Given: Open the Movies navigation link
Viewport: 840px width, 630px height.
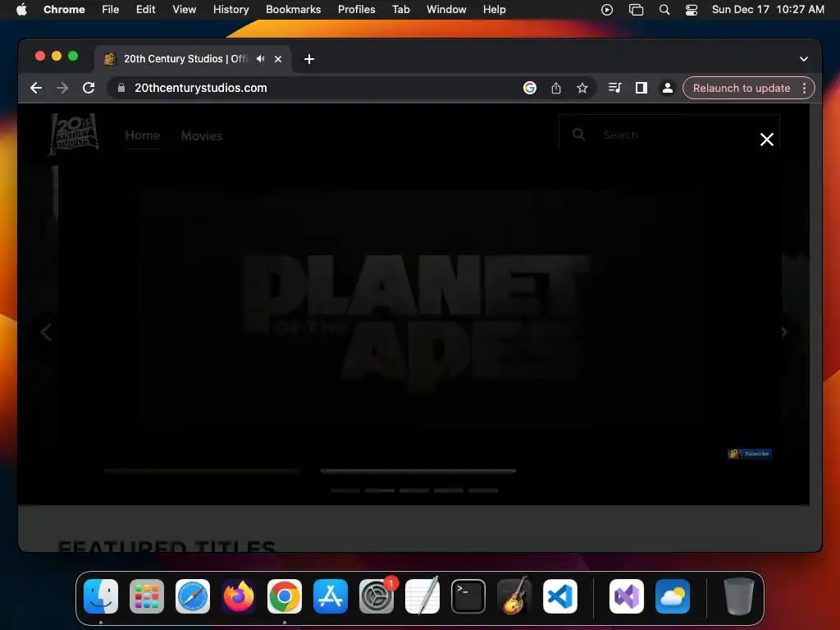Looking at the screenshot, I should 202,136.
